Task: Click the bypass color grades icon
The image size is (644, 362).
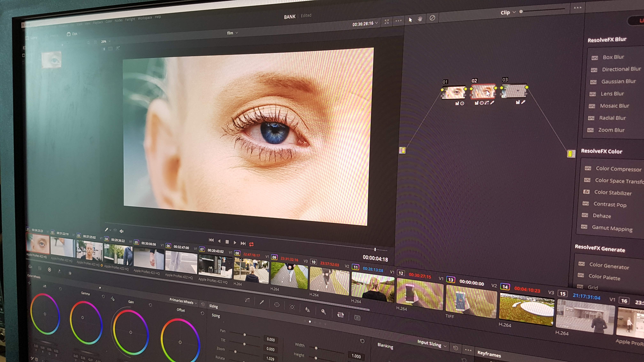Action: [432, 18]
